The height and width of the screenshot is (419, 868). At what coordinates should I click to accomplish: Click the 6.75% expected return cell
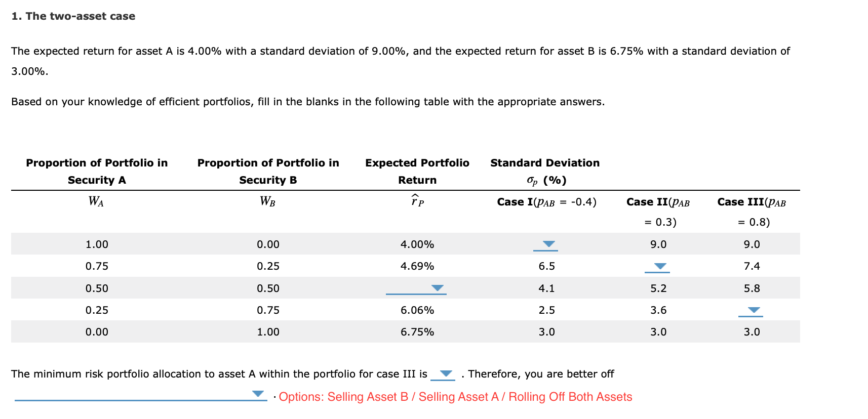[417, 332]
